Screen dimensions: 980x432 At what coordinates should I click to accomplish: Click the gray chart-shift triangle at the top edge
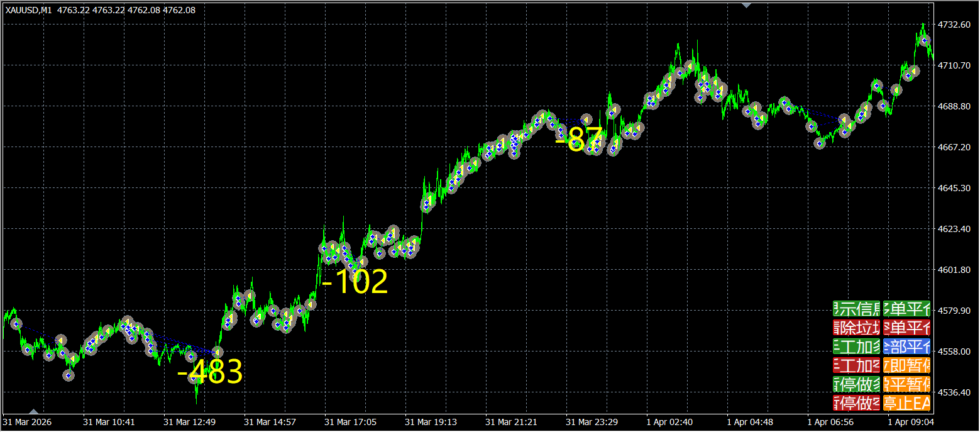pyautogui.click(x=746, y=4)
